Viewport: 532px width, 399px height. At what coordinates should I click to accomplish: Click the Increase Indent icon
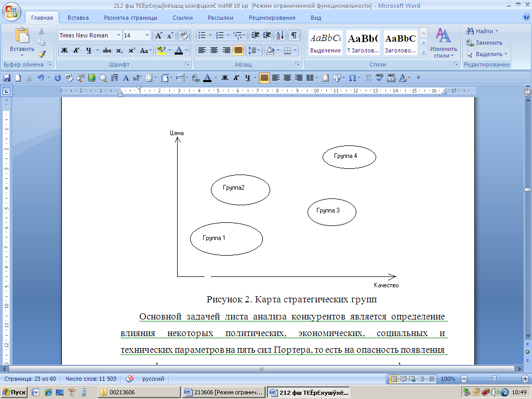pos(267,35)
